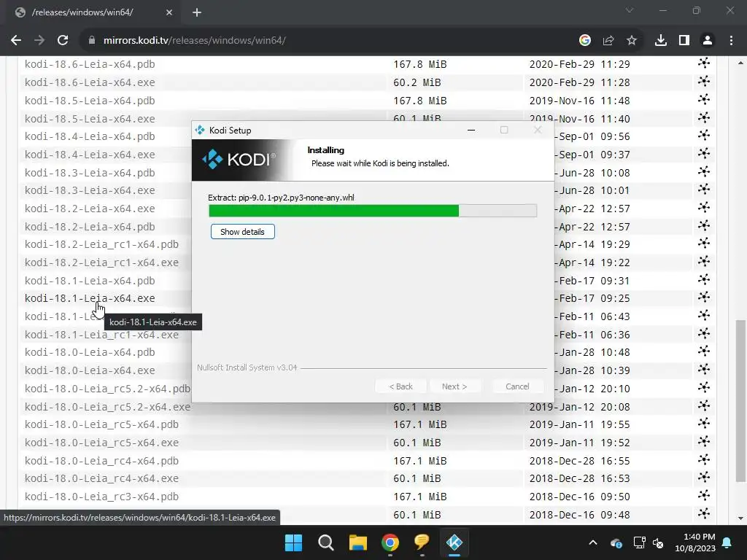This screenshot has width=747, height=560.
Task: Minimize the Kodi Setup window
Action: pyautogui.click(x=471, y=130)
